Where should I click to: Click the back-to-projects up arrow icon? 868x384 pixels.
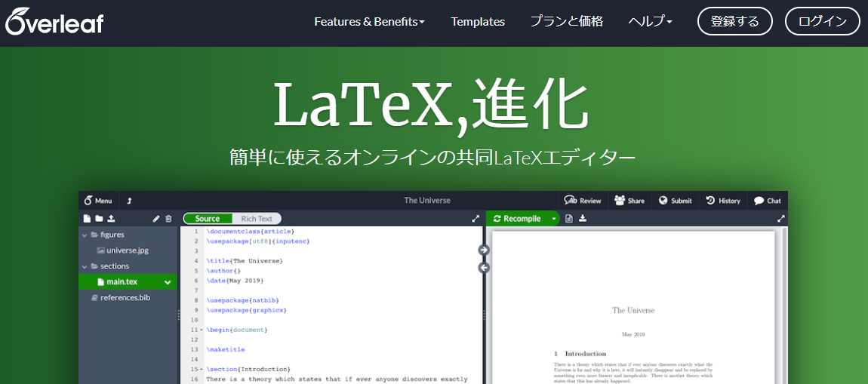coord(130,201)
